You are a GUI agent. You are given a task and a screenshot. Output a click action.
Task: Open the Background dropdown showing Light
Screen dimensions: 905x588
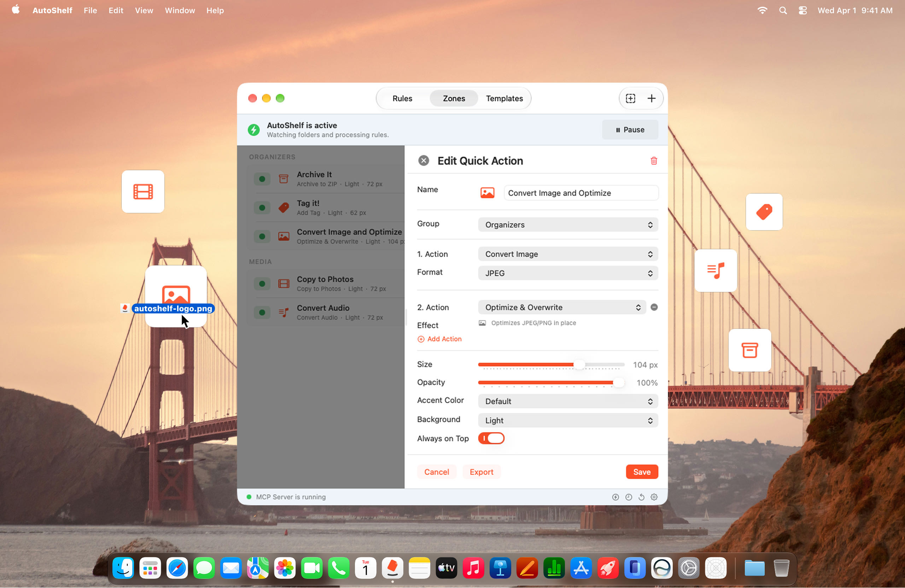click(x=568, y=420)
